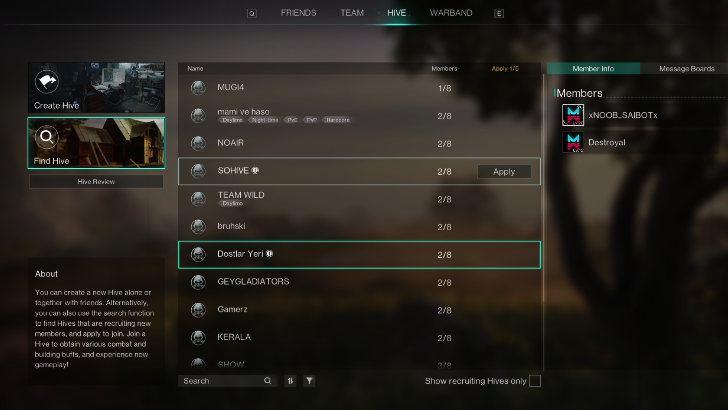Switch to the FRIENDS tab
The image size is (728, 410).
[x=299, y=13]
